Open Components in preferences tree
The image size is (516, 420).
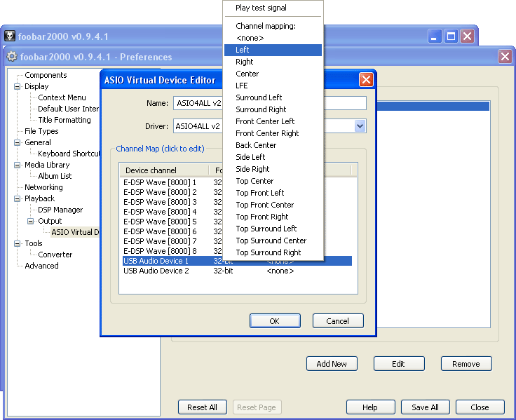click(x=46, y=75)
